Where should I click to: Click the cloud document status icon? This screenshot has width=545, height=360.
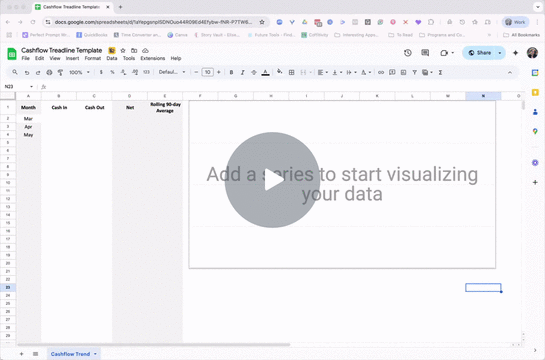point(145,50)
